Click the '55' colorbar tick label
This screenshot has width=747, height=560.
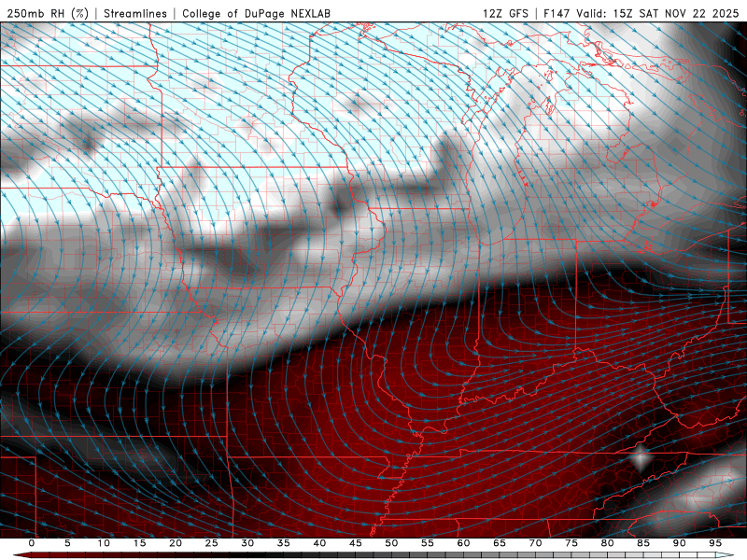point(428,543)
